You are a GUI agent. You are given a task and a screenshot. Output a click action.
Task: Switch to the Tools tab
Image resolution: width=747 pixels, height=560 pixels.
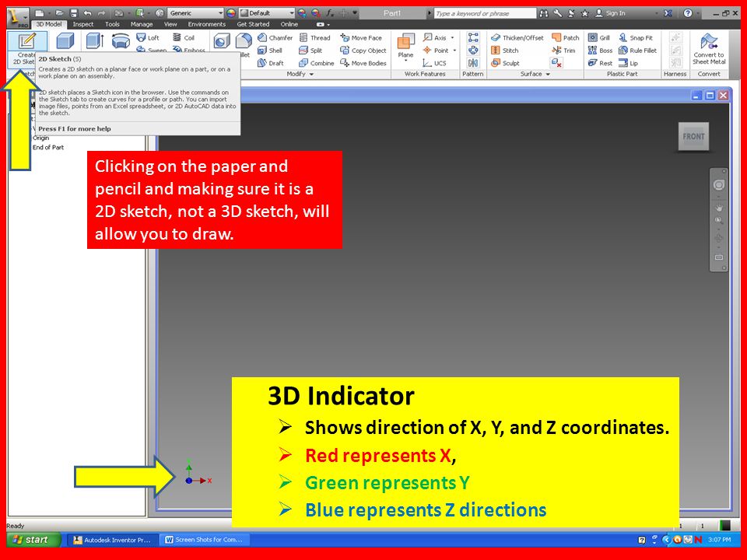pos(112,24)
